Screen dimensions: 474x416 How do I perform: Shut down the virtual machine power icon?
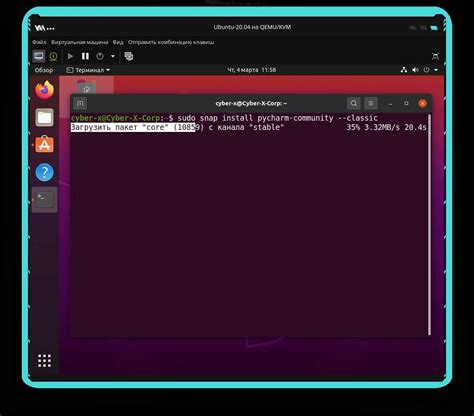click(x=100, y=56)
